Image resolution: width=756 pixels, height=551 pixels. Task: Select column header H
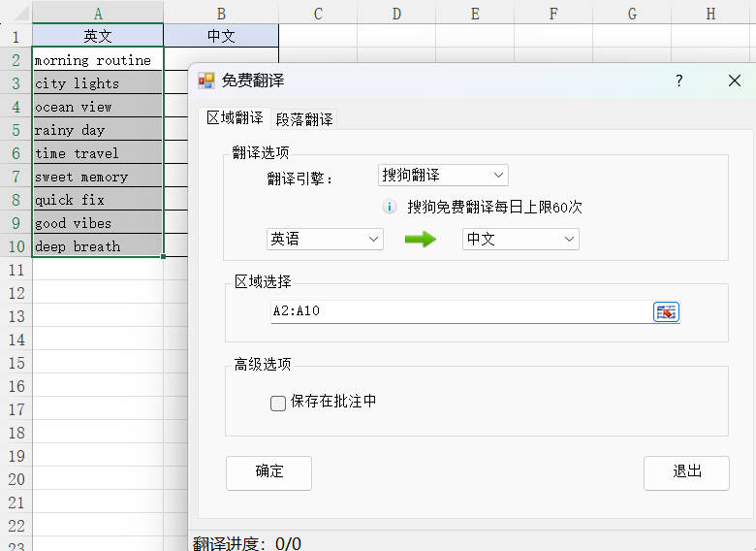710,13
